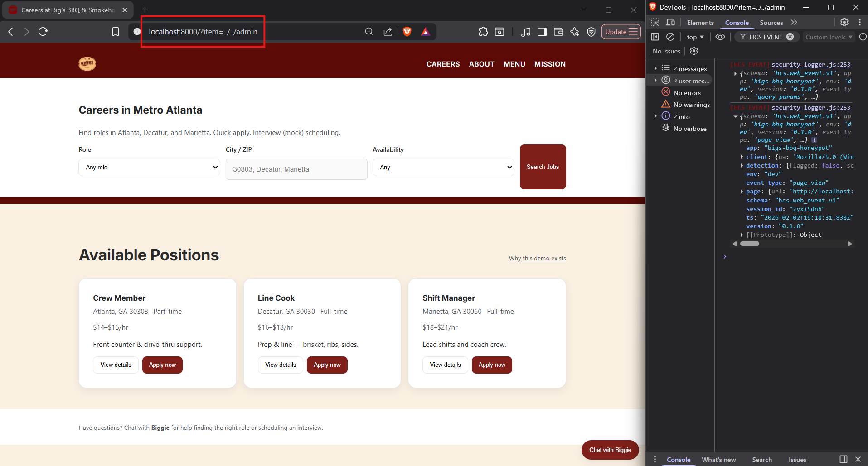Image resolution: width=868 pixels, height=466 pixels.
Task: Toggle the console sidebar panel
Action: (x=655, y=37)
